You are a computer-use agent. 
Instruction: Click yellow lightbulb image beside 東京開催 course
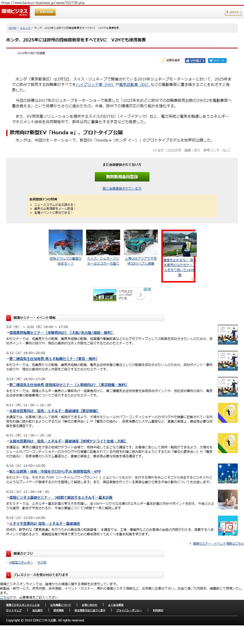pos(228,413)
